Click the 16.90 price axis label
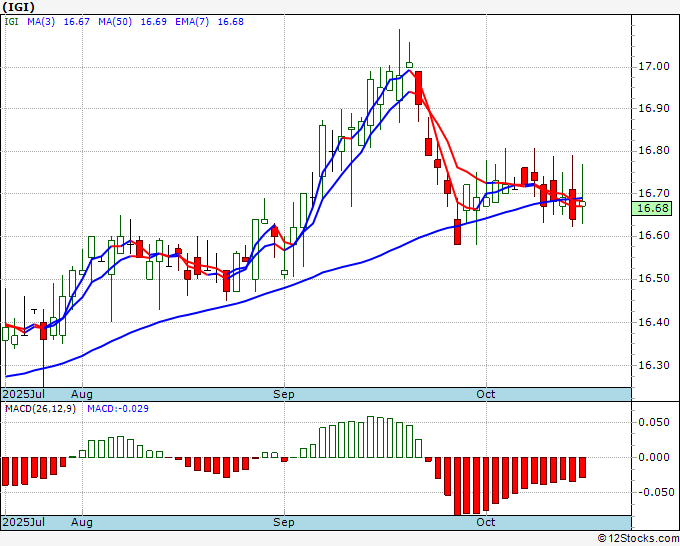 (654, 108)
